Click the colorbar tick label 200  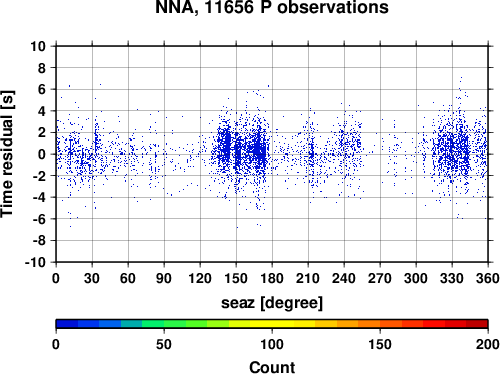(x=487, y=344)
